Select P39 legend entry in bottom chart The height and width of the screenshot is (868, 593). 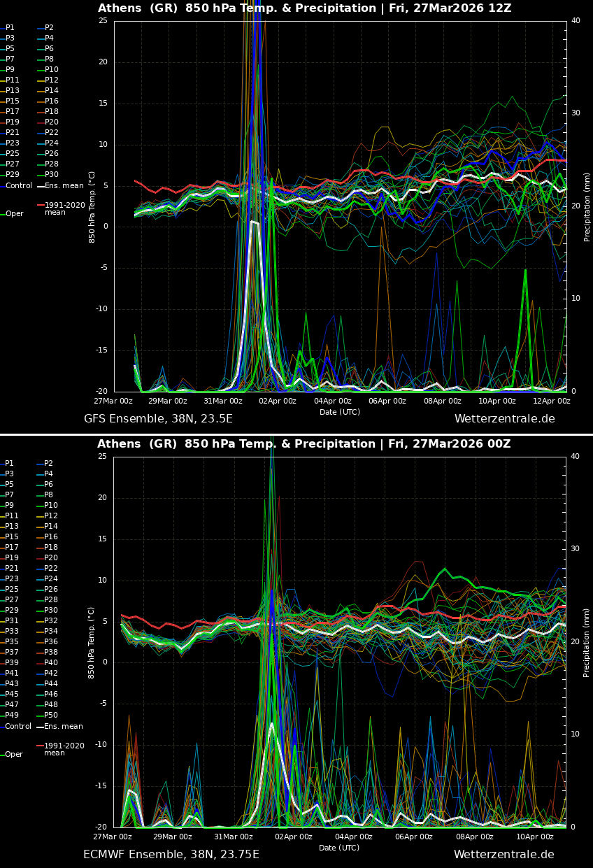[12, 663]
